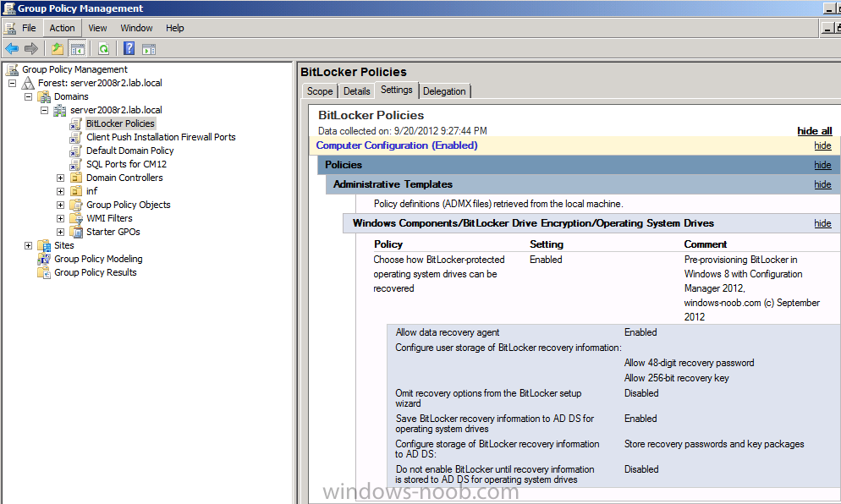Click the server2008r2.lab.local domain icon

point(60,110)
